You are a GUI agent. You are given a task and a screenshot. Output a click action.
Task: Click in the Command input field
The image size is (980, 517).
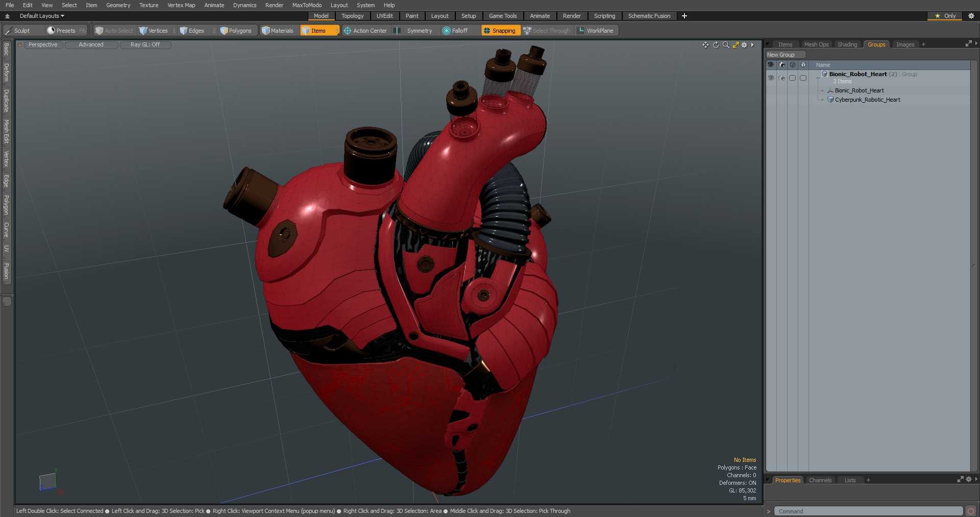(x=868, y=511)
